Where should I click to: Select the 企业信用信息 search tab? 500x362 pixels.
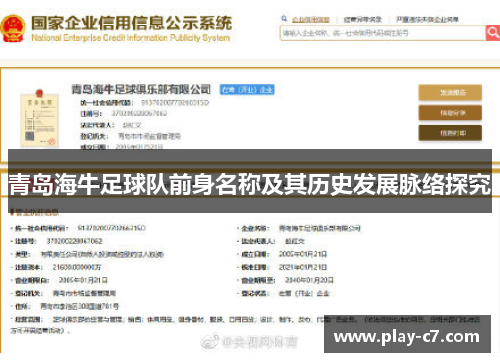click(311, 20)
